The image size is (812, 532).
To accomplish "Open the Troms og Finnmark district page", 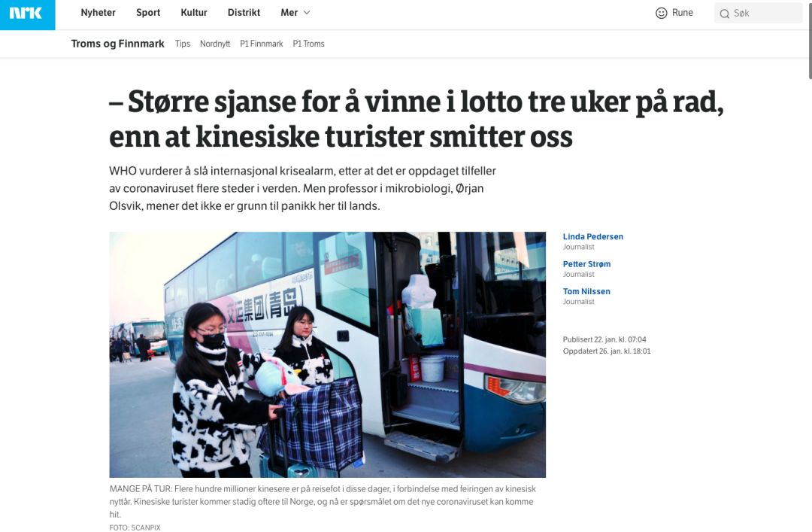I will tap(117, 44).
